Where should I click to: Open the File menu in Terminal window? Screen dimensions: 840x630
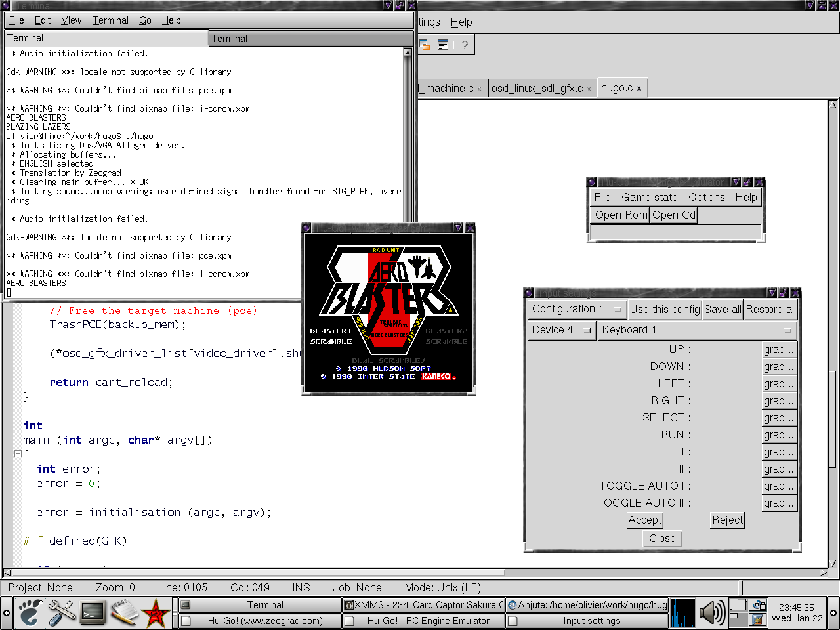[x=16, y=20]
